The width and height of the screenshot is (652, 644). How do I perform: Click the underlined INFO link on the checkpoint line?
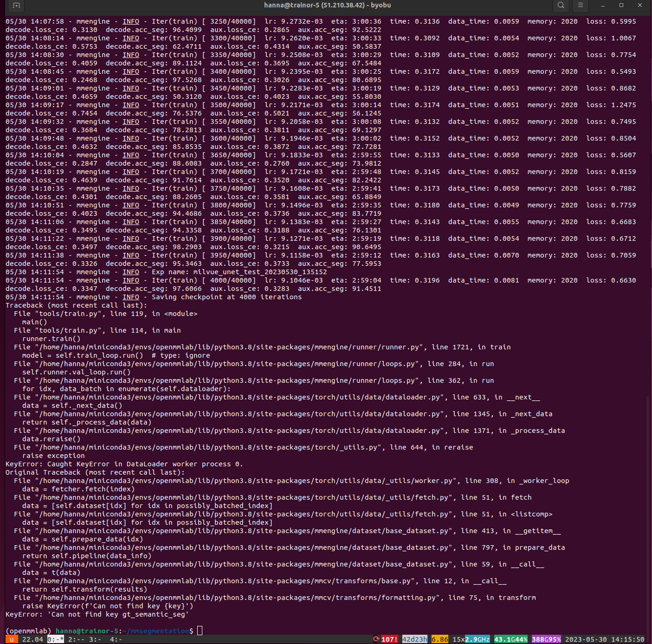[x=130, y=297]
